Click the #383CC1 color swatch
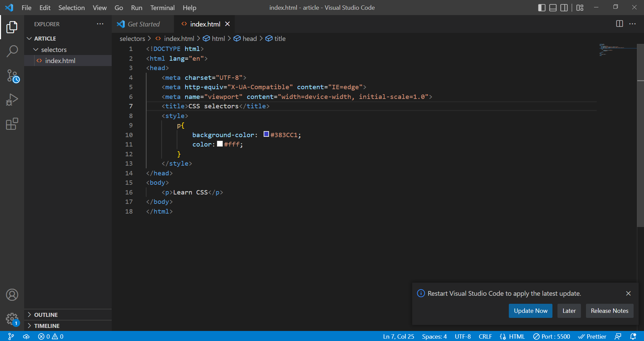The image size is (644, 341). [x=266, y=134]
